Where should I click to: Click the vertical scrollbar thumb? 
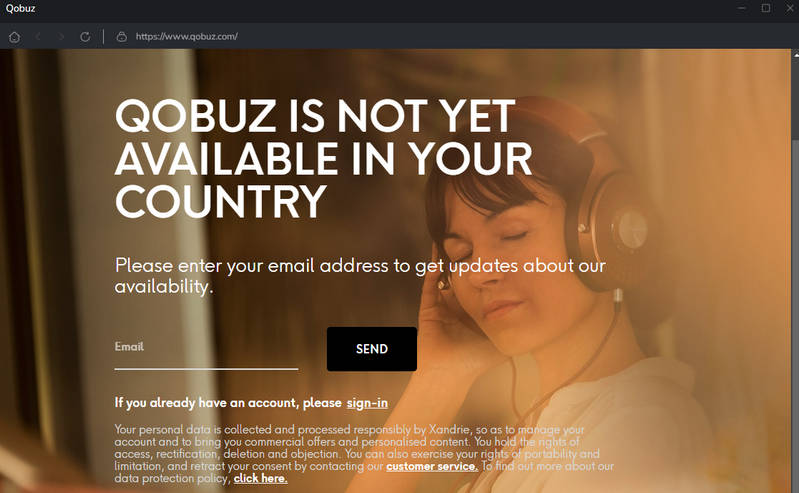(795, 98)
